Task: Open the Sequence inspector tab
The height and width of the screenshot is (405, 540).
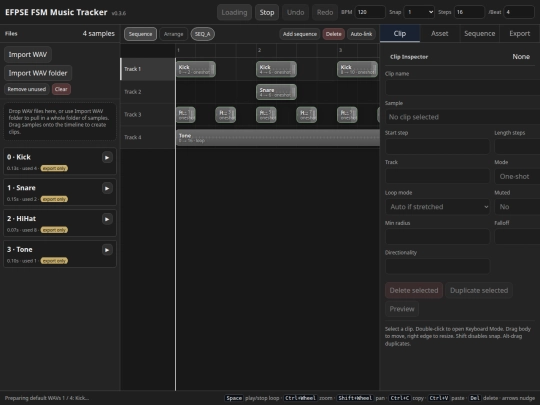Action: 479,33
